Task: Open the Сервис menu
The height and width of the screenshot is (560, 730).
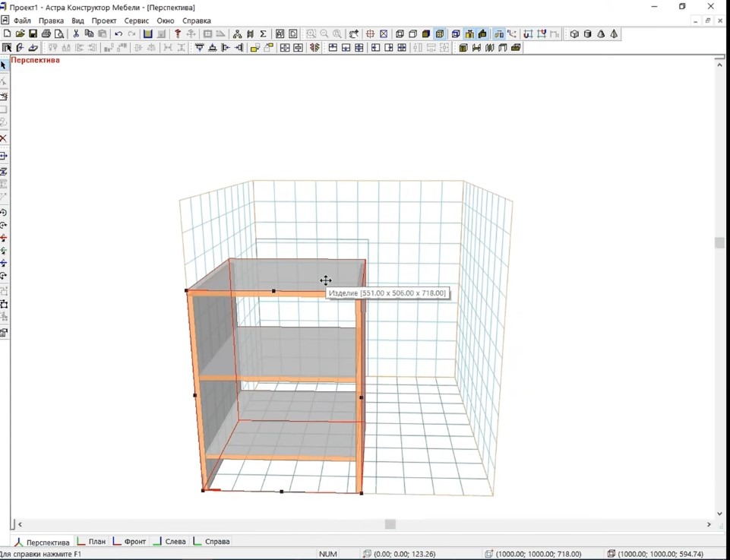Action: (x=137, y=21)
